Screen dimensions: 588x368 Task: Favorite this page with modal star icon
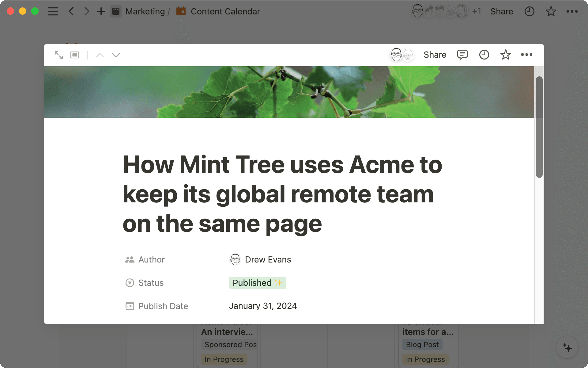tap(505, 55)
